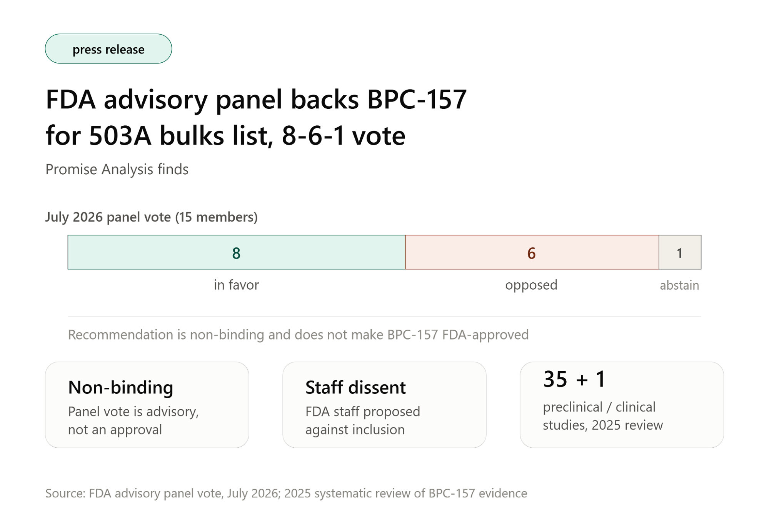The height and width of the screenshot is (532, 769).
Task: Click the number 6 in the vote bar
Action: point(531,253)
